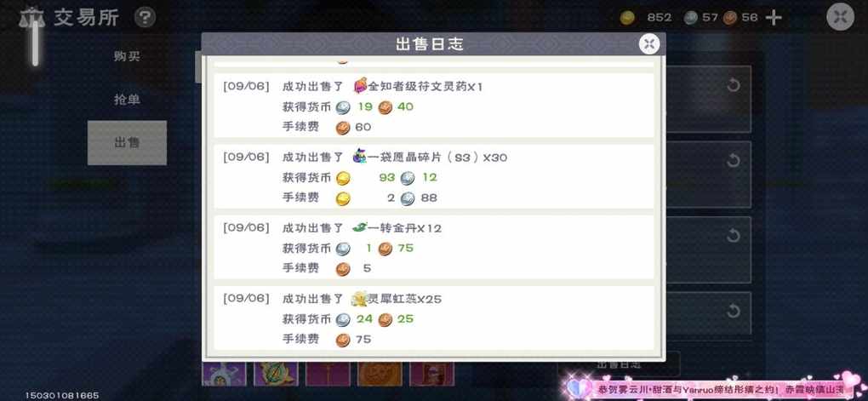Click the fourth refresh arrow on the right

click(x=734, y=311)
